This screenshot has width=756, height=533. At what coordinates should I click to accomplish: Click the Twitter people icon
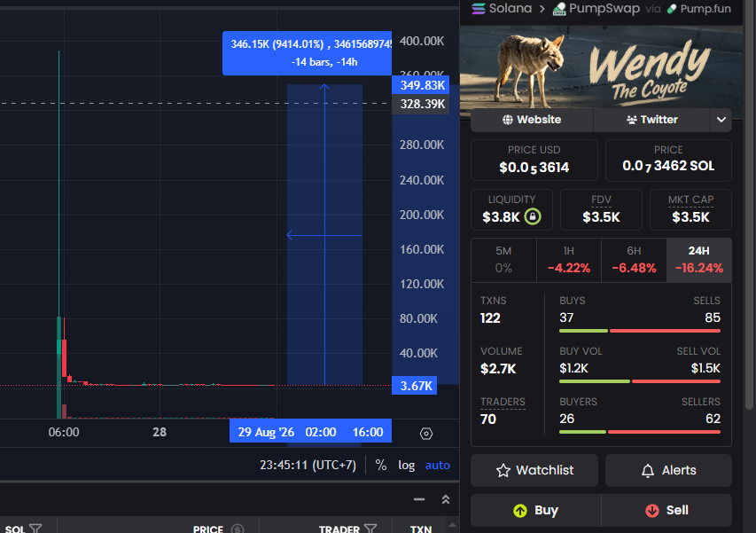632,120
